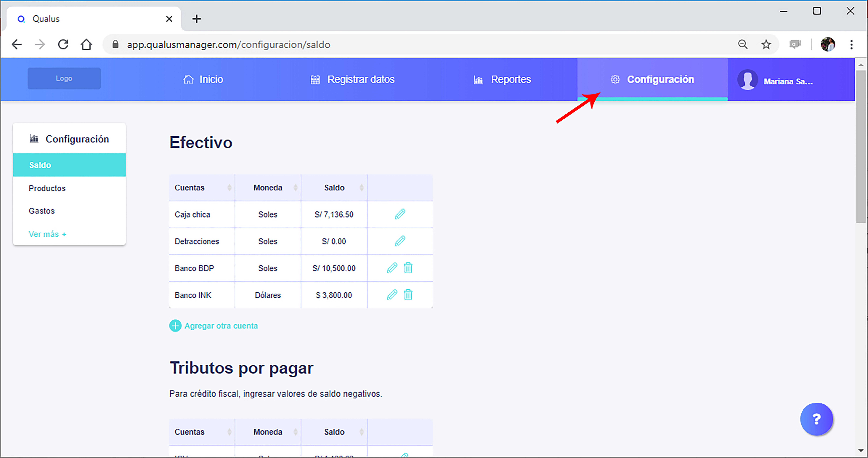Delete the Banco BDP account with trash icon
Image resolution: width=868 pixels, height=458 pixels.
click(x=408, y=268)
